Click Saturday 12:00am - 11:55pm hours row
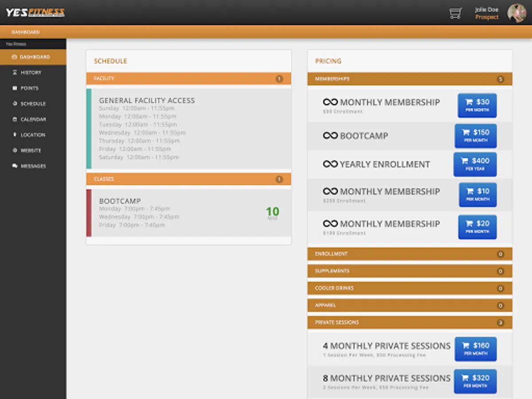 click(139, 157)
